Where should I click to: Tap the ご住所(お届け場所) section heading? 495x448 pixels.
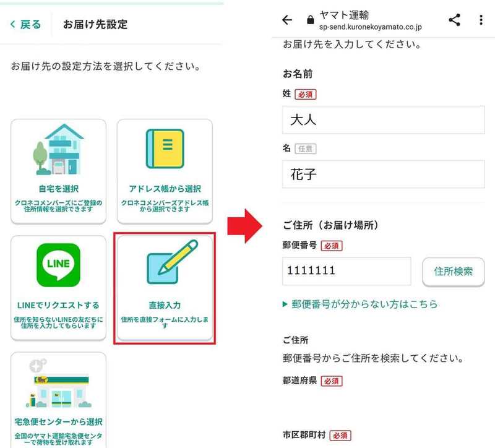[x=330, y=225]
